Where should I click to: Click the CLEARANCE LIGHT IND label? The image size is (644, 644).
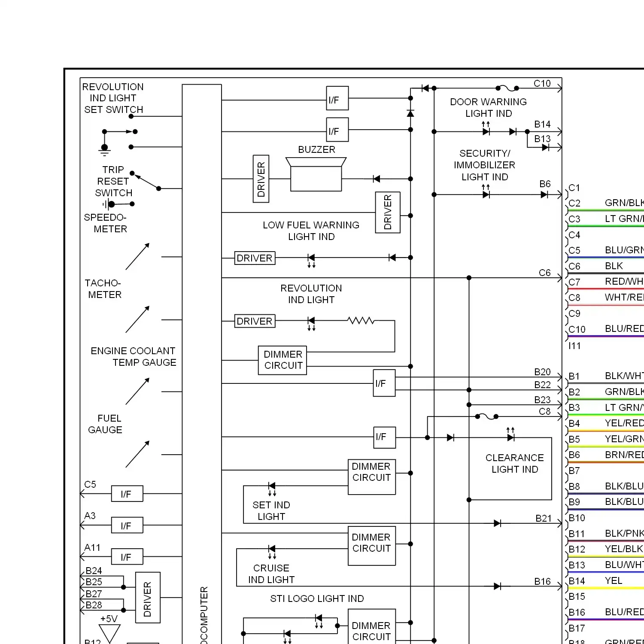point(514,463)
